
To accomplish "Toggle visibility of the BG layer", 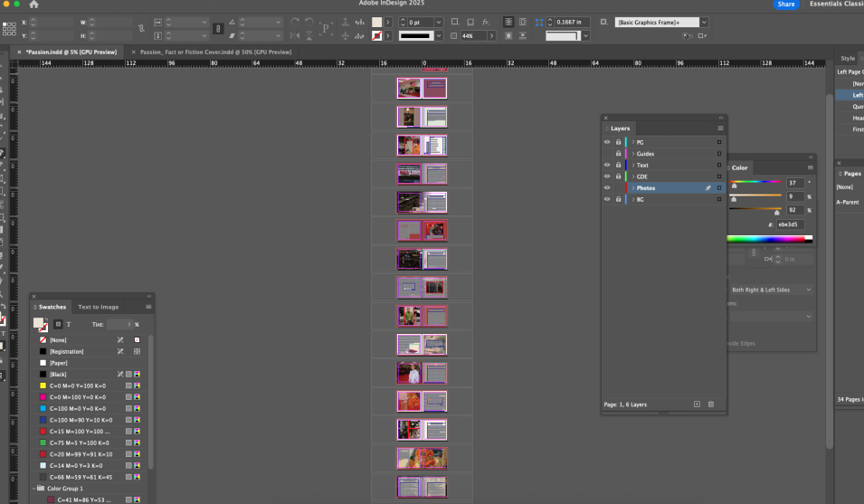I will 607,199.
